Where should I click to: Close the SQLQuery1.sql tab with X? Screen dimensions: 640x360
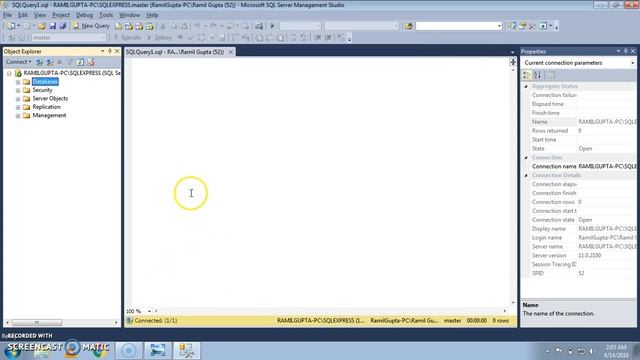coord(231,52)
